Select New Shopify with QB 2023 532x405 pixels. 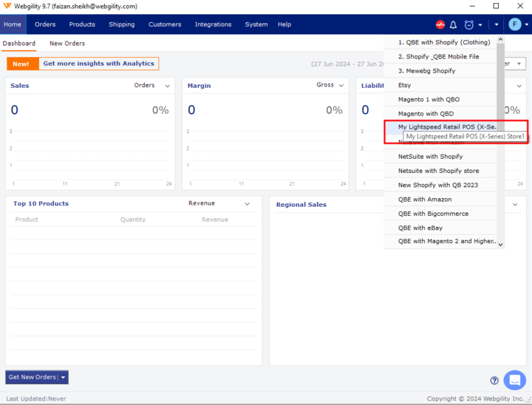tap(440, 185)
